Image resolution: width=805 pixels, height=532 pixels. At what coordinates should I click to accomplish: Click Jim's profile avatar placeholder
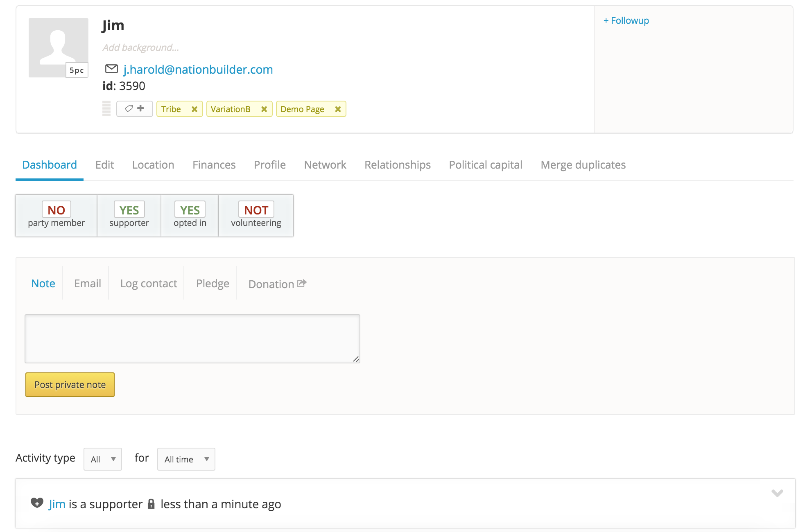point(58,47)
